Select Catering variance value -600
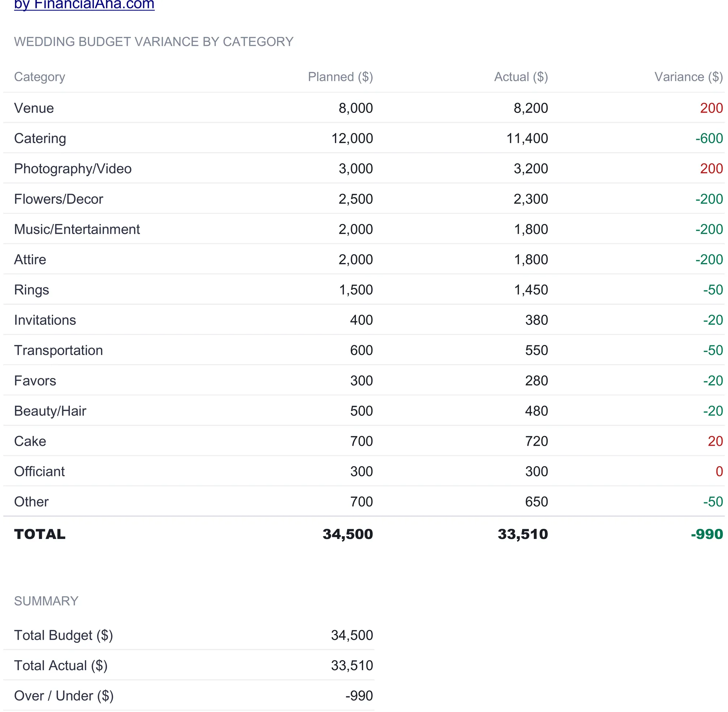 point(709,138)
